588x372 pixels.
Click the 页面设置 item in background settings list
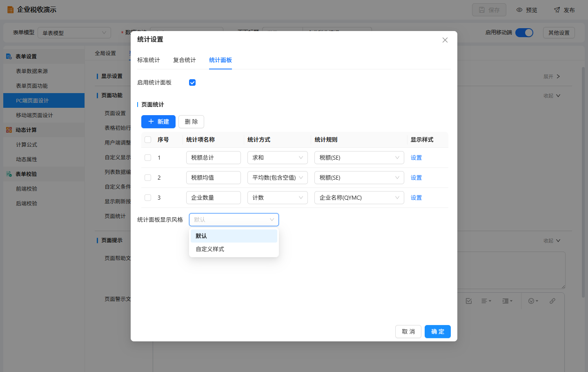click(x=115, y=113)
